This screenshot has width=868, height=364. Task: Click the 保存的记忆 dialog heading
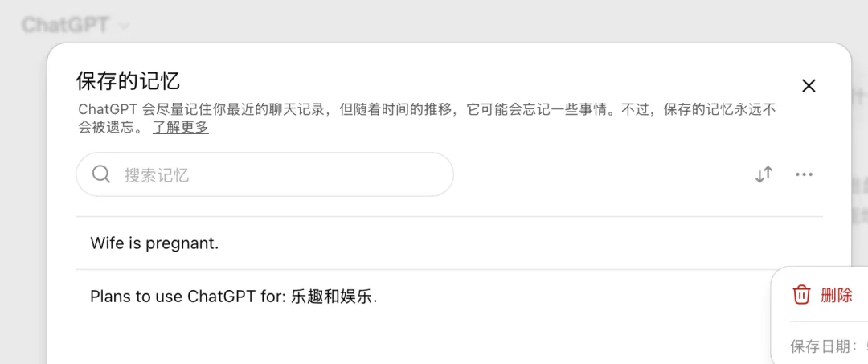coord(128,81)
